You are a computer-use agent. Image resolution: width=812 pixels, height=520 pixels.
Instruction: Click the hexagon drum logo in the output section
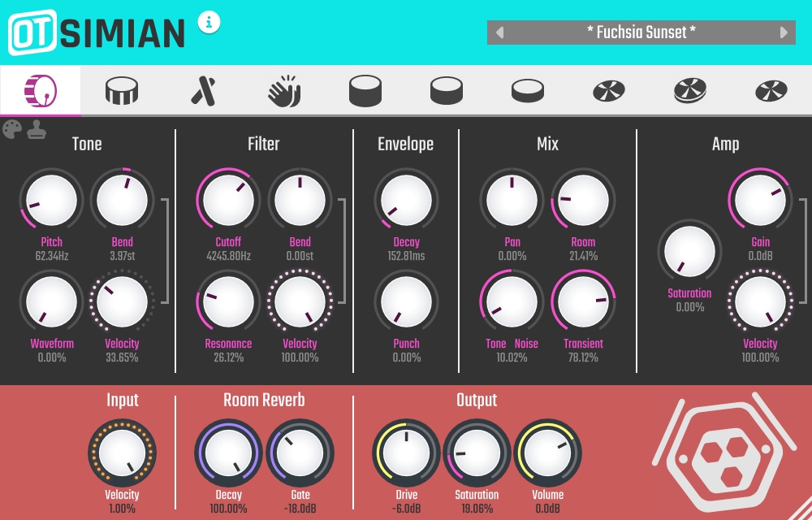click(725, 452)
